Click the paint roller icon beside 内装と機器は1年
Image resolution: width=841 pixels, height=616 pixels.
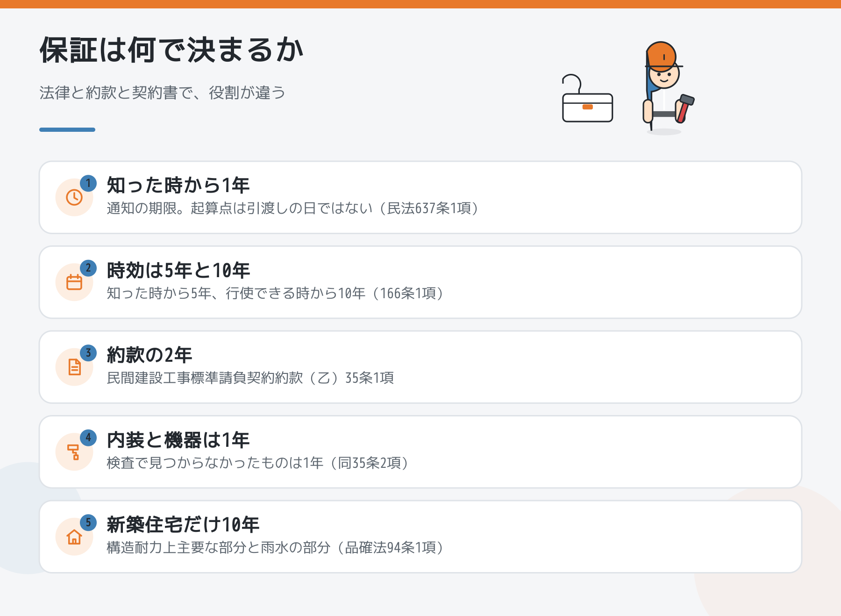coord(74,452)
